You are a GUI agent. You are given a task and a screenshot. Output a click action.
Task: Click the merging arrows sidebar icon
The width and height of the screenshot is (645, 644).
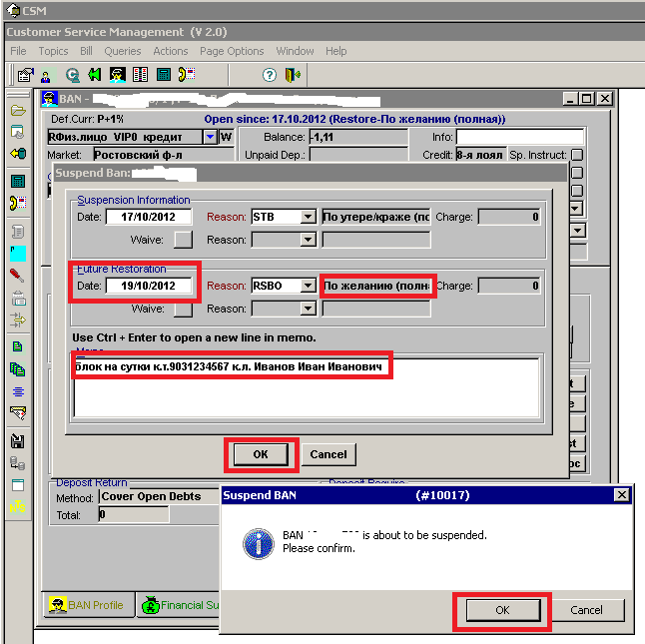[x=18, y=320]
